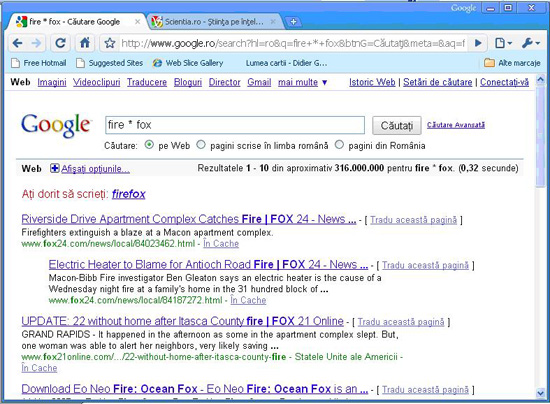
Task: Click the Go arrow beside address bar
Action: [x=477, y=43]
